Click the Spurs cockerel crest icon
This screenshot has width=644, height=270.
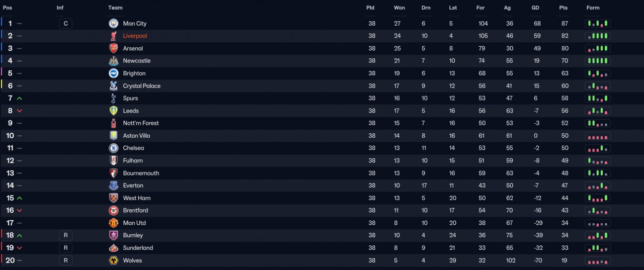click(113, 98)
